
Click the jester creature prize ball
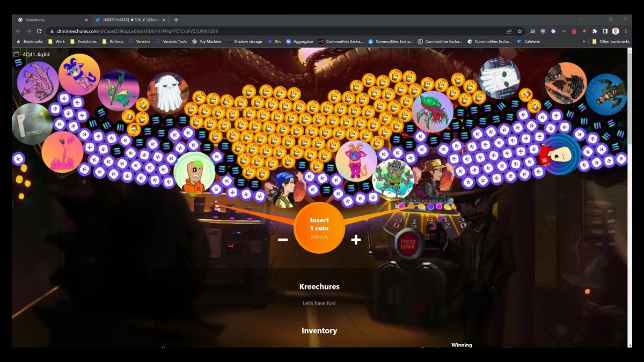pyautogui.click(x=79, y=75)
